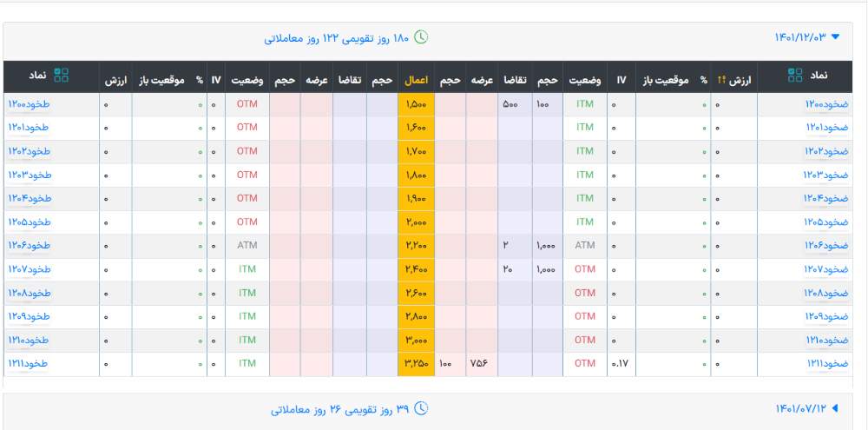868x430 pixels.
Task: Select strike price ۲,۴۰۰ cell
Action: point(416,269)
